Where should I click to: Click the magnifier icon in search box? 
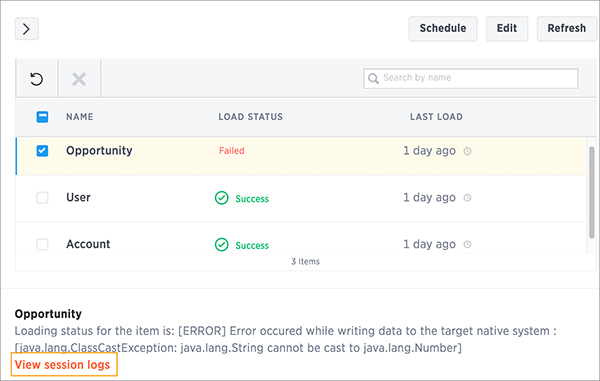[x=373, y=78]
